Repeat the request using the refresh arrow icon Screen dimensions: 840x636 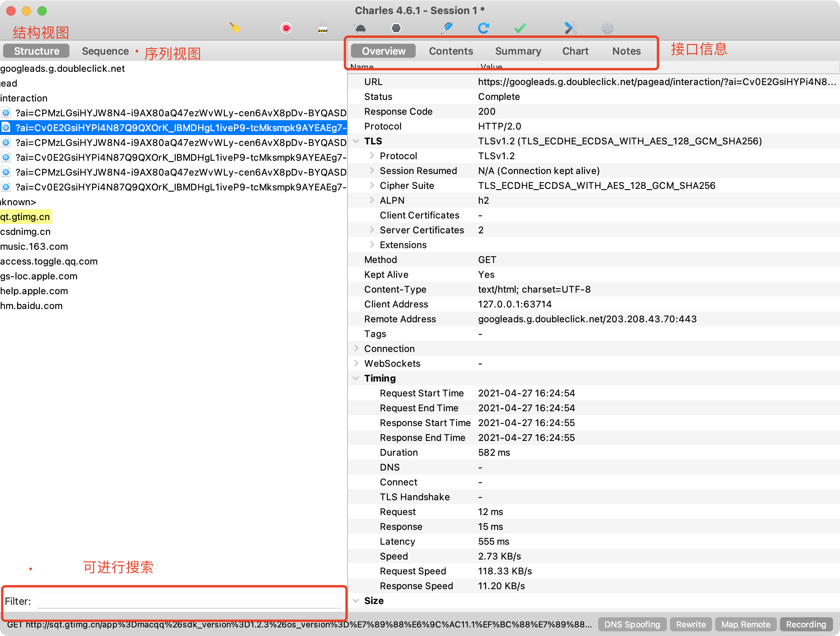pos(484,28)
